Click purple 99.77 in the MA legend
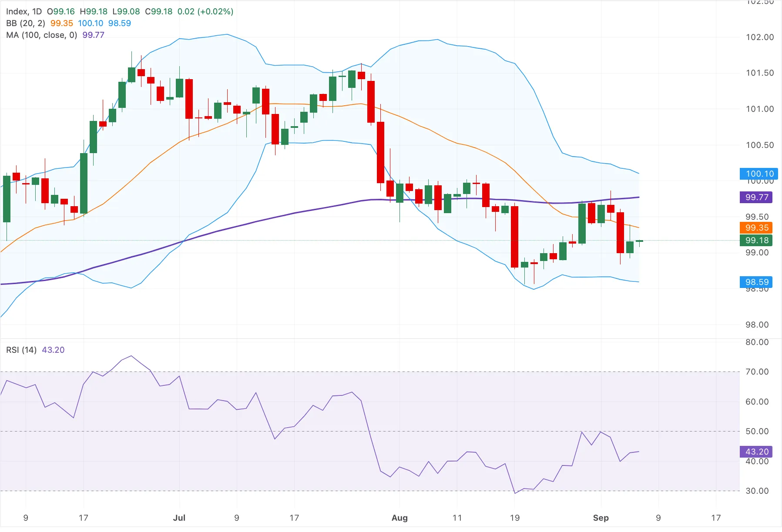 click(x=94, y=35)
